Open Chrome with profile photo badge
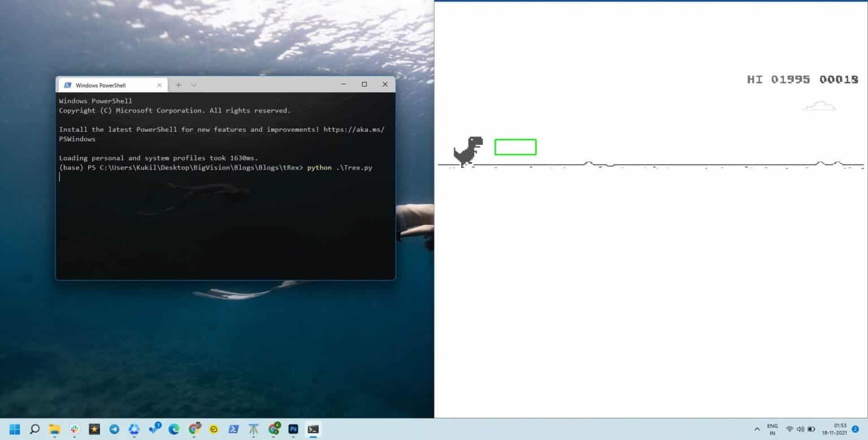Viewport: 868px width, 440px height. 194,429
